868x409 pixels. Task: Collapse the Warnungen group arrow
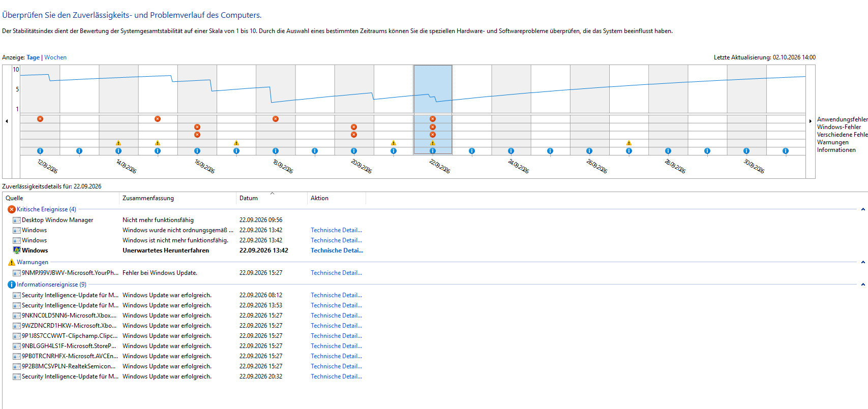coord(863,262)
